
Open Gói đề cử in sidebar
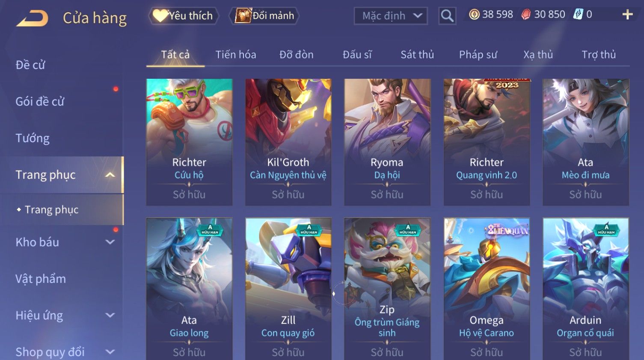40,101
